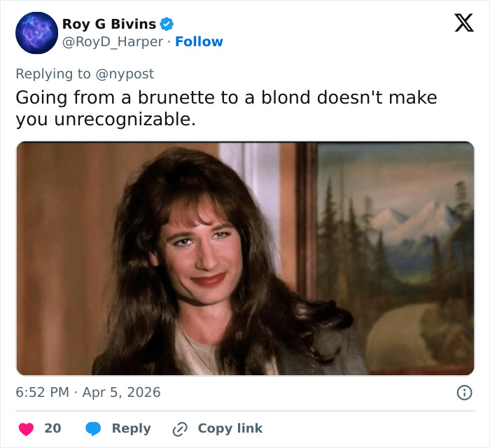Viewport: 490px width, 448px height.
Task: Click the 'Replying to' label
Action: point(52,73)
